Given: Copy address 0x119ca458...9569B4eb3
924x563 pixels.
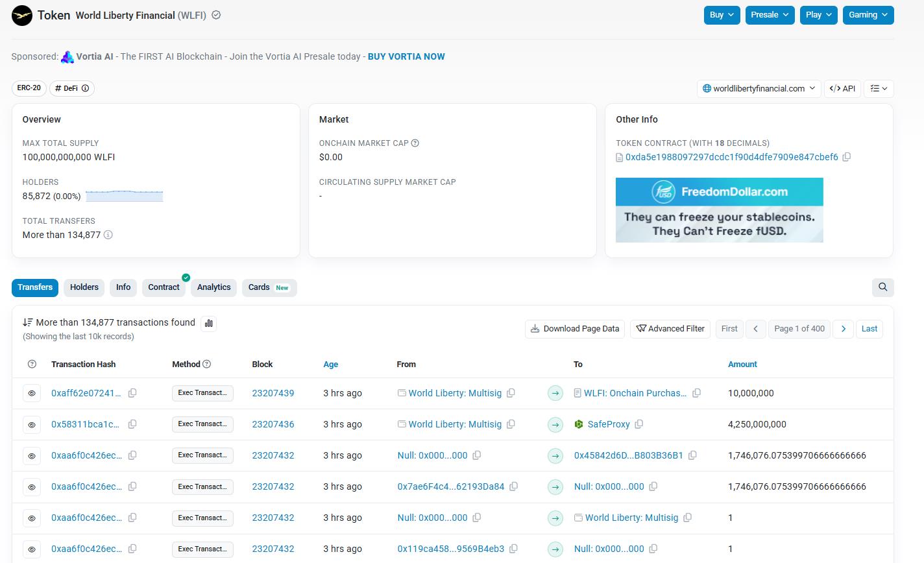Looking at the screenshot, I should tap(514, 549).
